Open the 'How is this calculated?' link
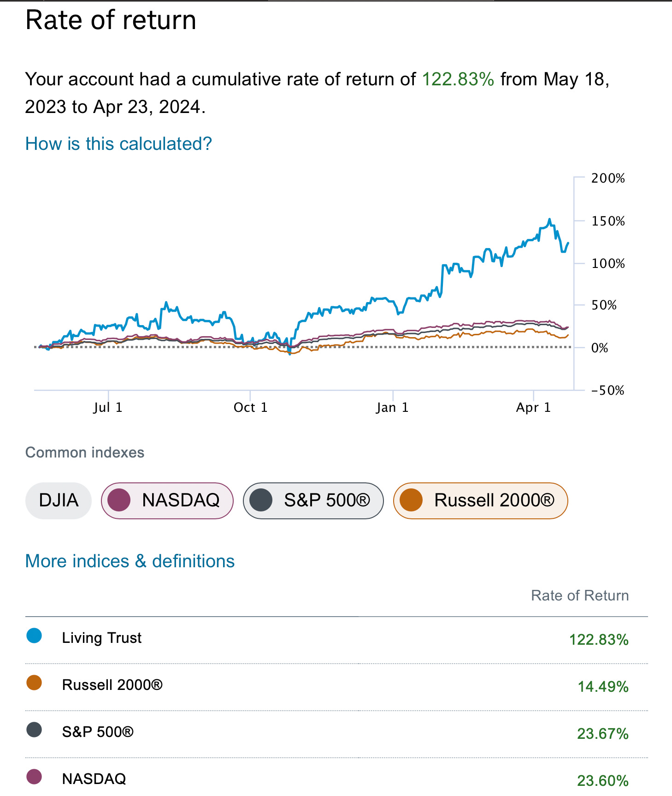672x796 pixels. click(x=118, y=144)
